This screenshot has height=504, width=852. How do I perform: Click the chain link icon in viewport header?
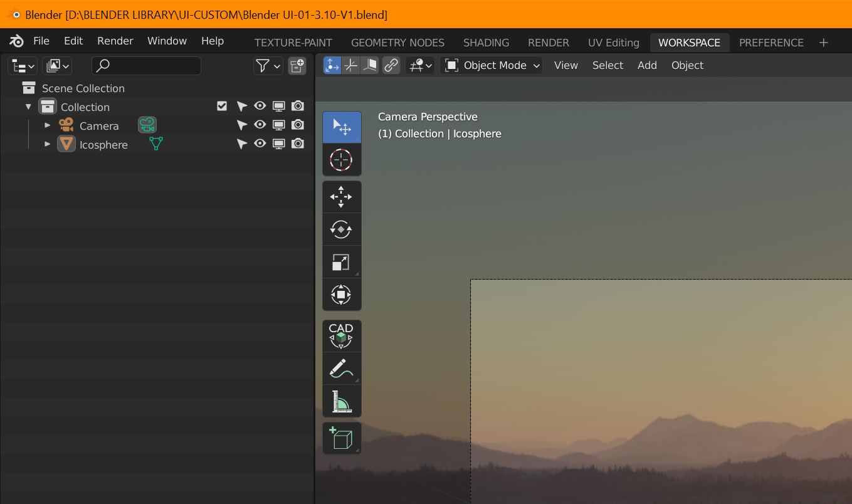[x=391, y=65]
